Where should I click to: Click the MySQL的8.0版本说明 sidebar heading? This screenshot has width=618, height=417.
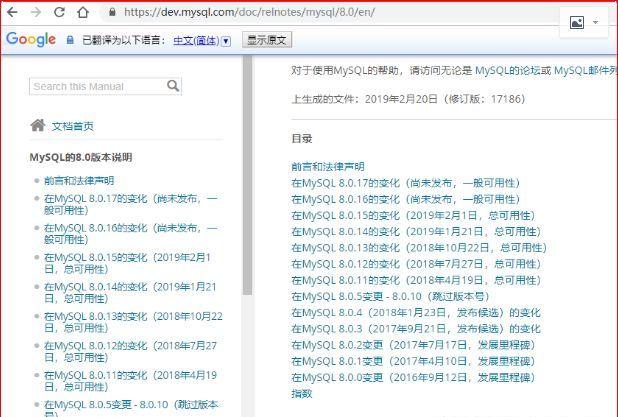point(81,157)
